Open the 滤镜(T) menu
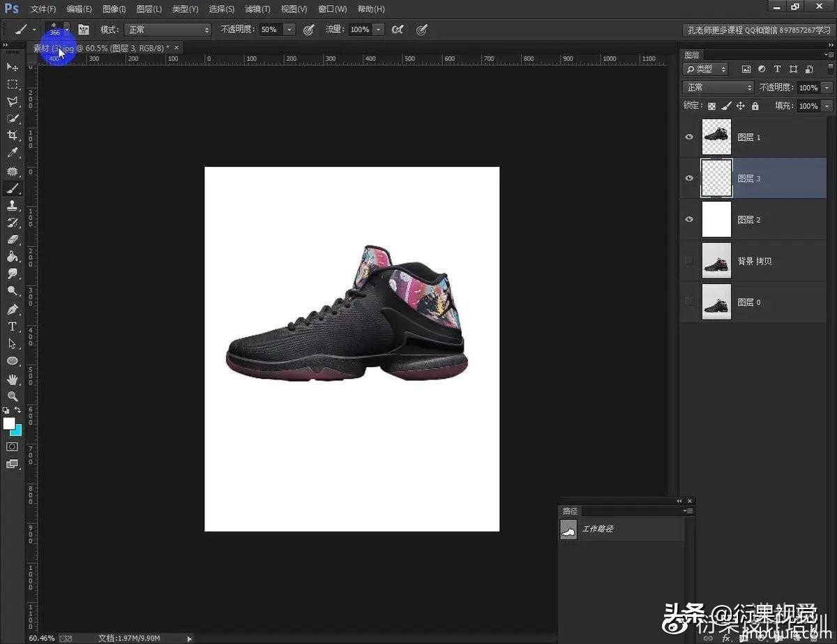The width and height of the screenshot is (837, 644). (258, 9)
